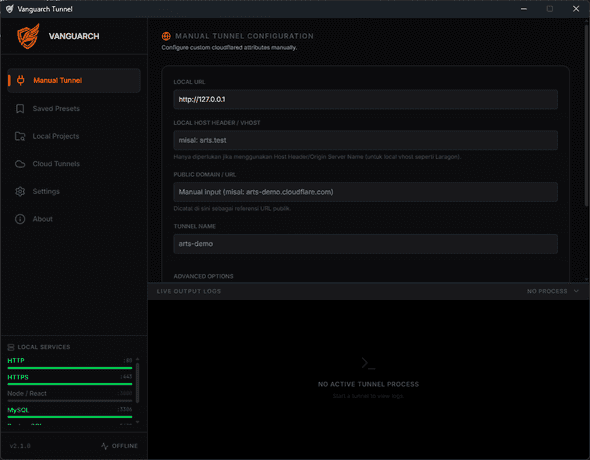590x460 pixels.
Task: Click the Node / React label
Action: tap(27, 393)
